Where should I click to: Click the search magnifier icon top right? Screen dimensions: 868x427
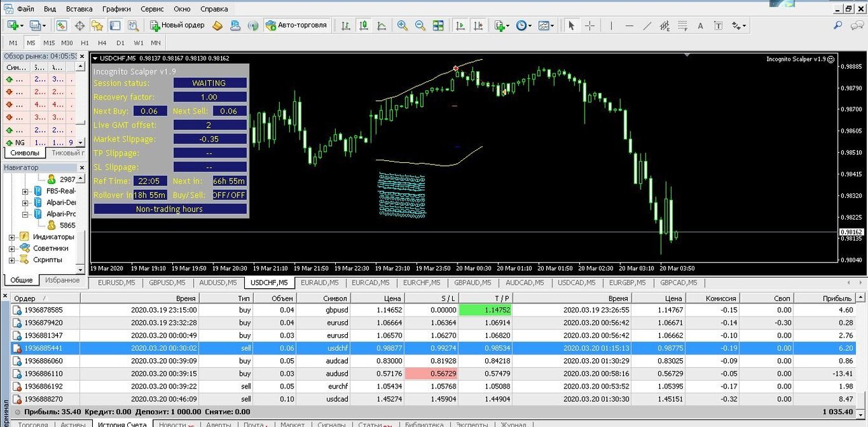click(838, 26)
